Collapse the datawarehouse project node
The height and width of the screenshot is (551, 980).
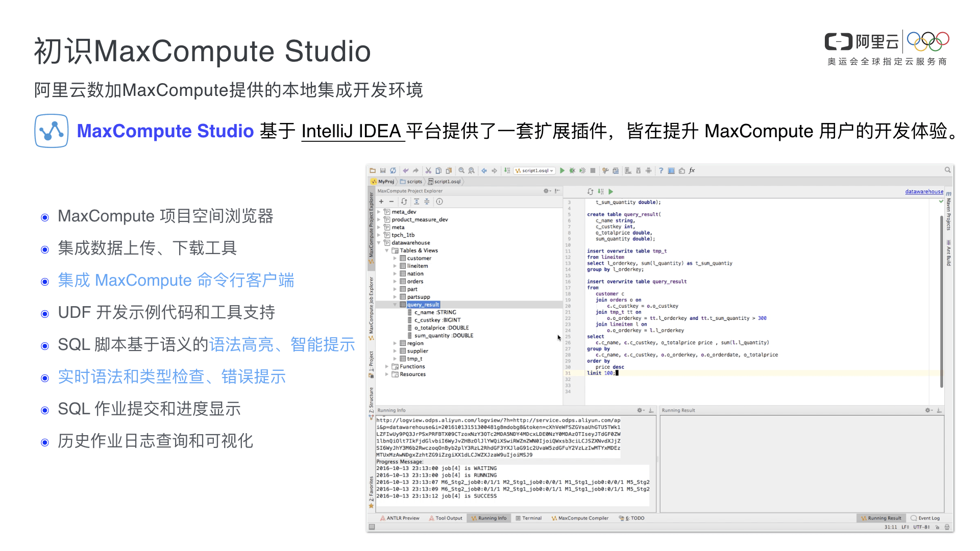[x=379, y=243]
